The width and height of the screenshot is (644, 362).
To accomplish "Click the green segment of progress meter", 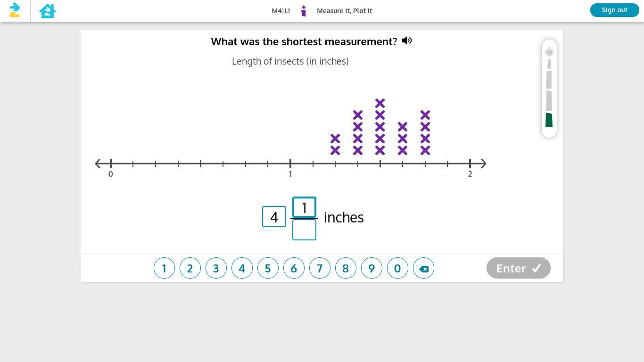I will pos(549,120).
